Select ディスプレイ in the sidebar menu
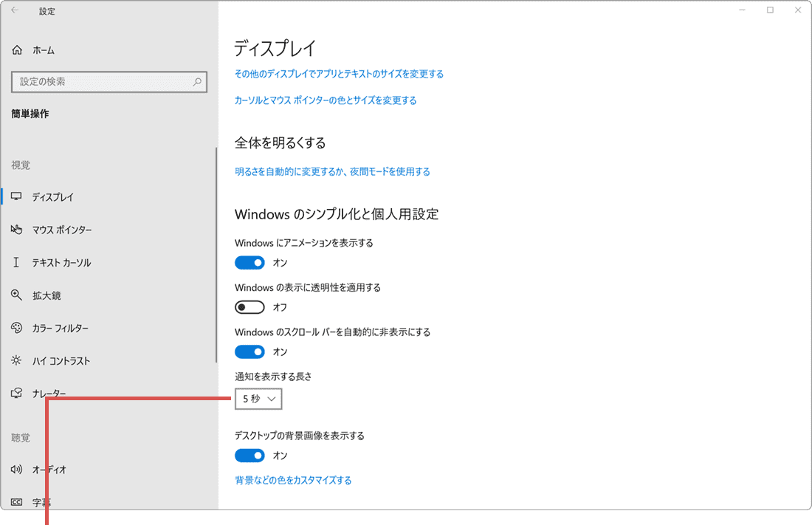Screen dimensions: 812x525 click(16, 197)
